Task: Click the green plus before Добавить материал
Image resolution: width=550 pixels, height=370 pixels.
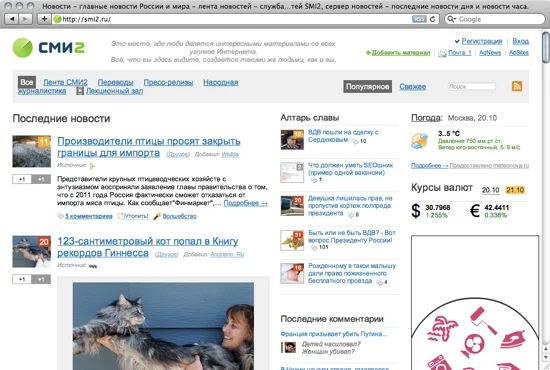Action: (368, 53)
